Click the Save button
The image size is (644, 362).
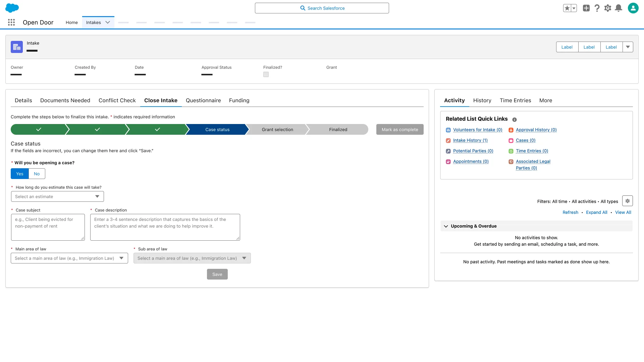pyautogui.click(x=217, y=274)
